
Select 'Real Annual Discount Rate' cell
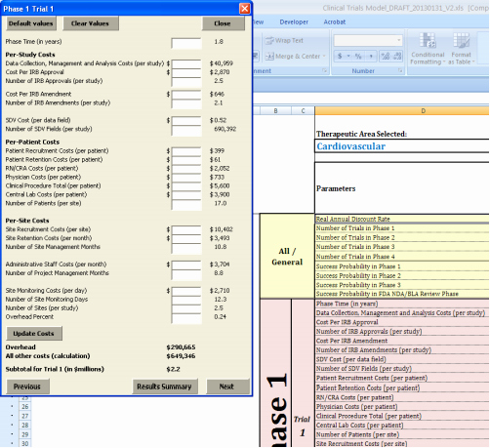pos(402,219)
